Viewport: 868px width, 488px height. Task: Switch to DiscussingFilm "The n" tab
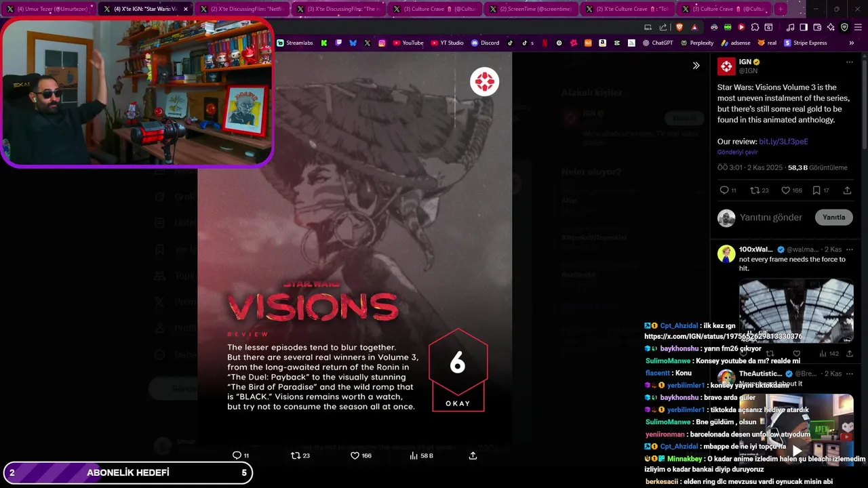[338, 9]
